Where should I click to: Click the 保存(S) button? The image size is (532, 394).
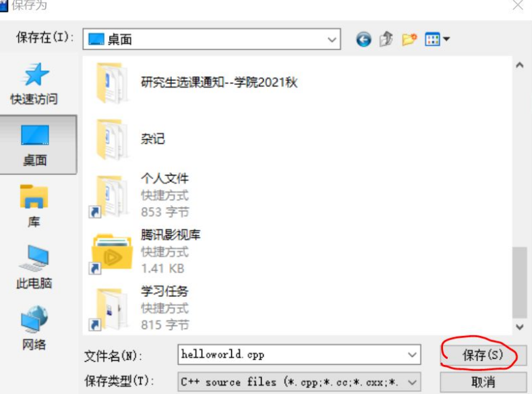(x=483, y=355)
